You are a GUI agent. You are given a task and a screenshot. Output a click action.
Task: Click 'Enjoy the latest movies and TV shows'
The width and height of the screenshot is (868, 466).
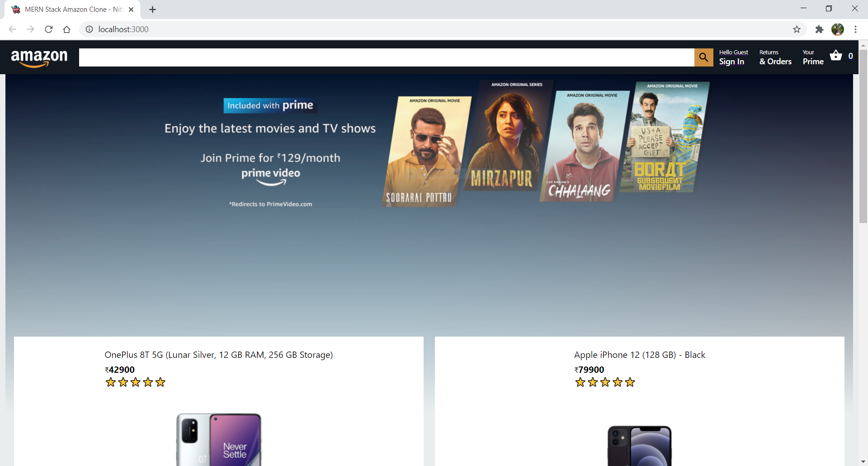point(270,128)
